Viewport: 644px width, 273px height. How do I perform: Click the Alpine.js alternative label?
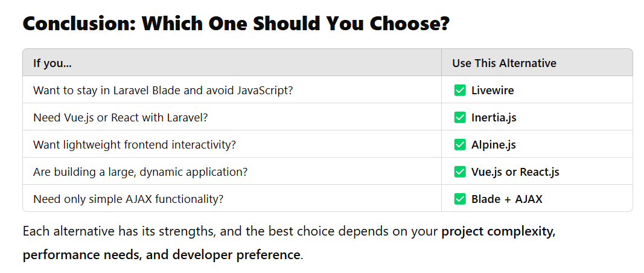[x=493, y=145]
